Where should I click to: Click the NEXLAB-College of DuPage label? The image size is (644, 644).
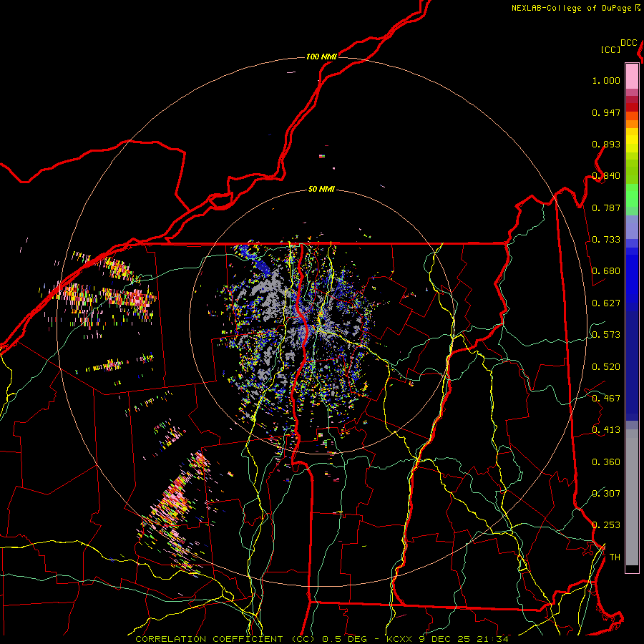click(x=571, y=8)
